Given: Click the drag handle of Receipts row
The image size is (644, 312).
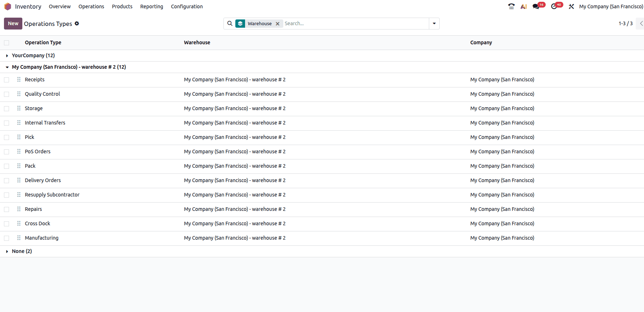Looking at the screenshot, I should point(19,80).
